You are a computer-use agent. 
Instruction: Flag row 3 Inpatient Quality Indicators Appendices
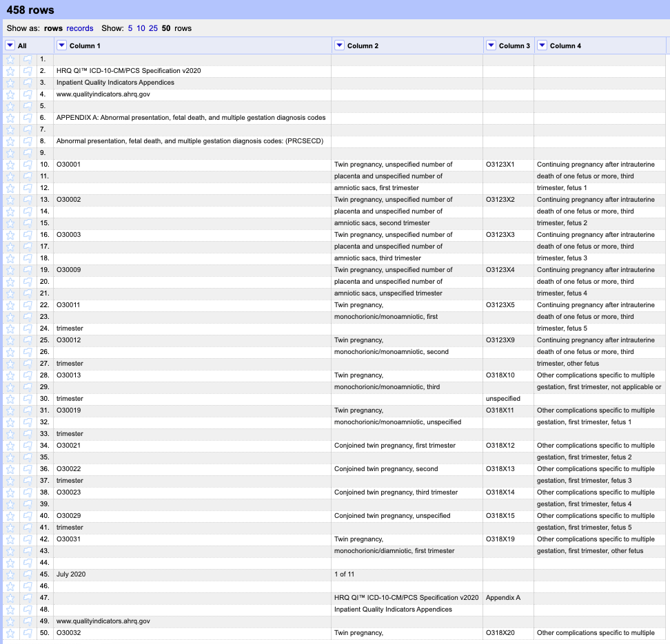(28, 83)
